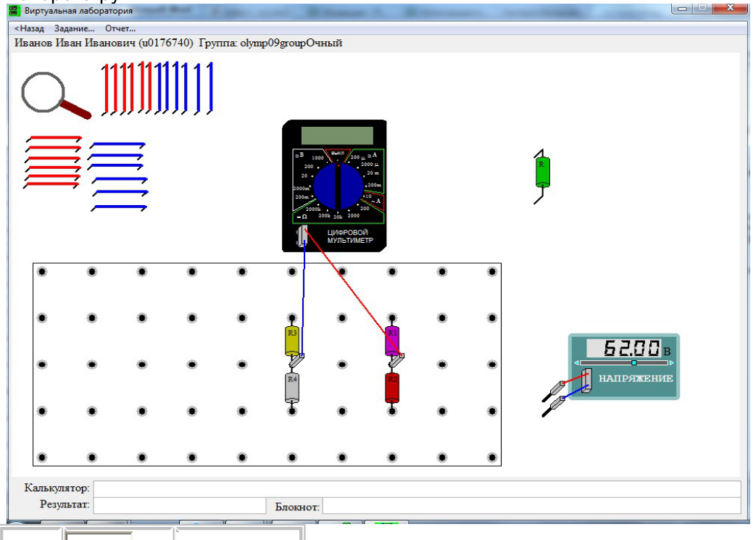Close the Virtual Laboratory window
The width and height of the screenshot is (756, 540).
(730, 8)
